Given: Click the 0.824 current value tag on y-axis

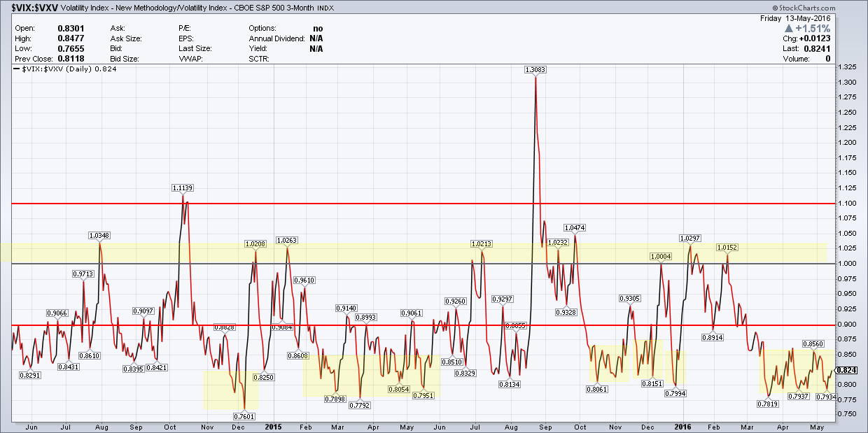Looking at the screenshot, I should tap(845, 370).
